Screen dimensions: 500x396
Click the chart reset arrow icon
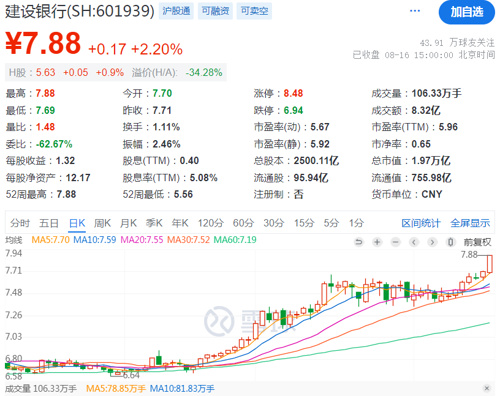359,242
